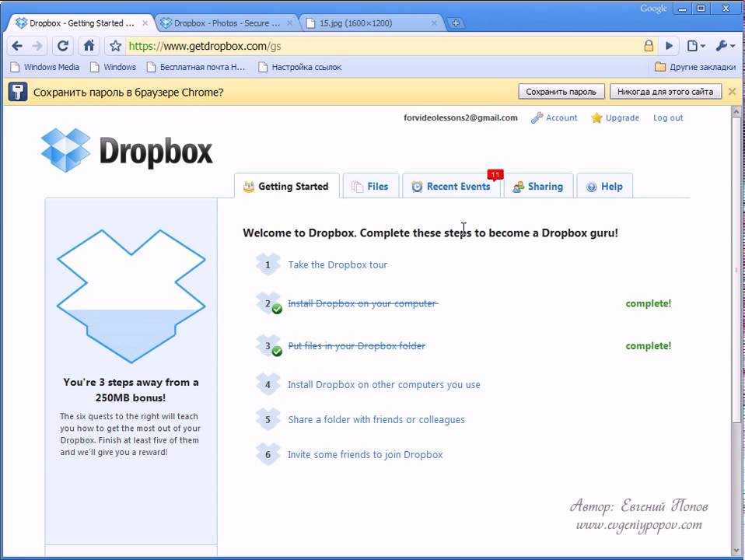Reload the page with the refresh icon
745x560 pixels.
[63, 46]
